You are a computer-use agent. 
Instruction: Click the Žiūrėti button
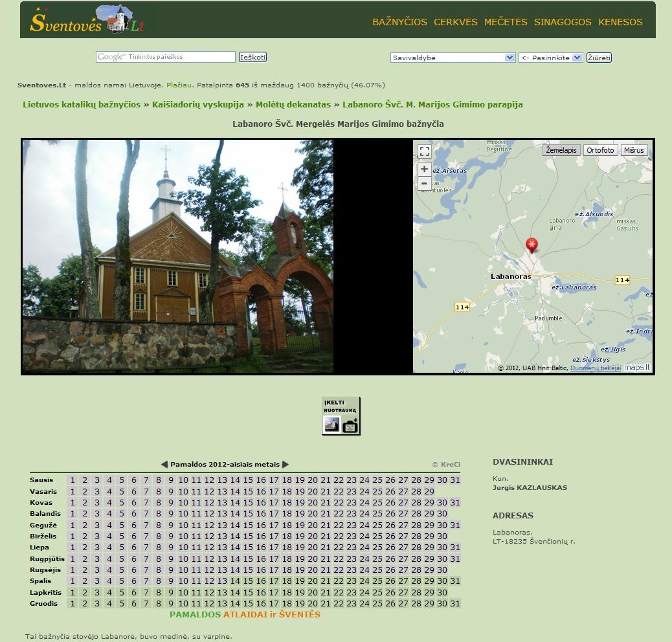pyautogui.click(x=599, y=58)
